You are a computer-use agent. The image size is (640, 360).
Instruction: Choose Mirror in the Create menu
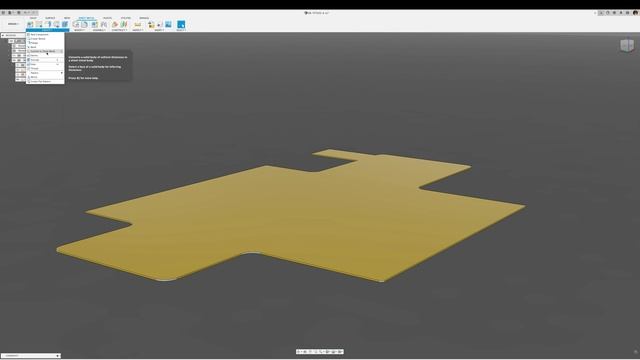point(45,77)
